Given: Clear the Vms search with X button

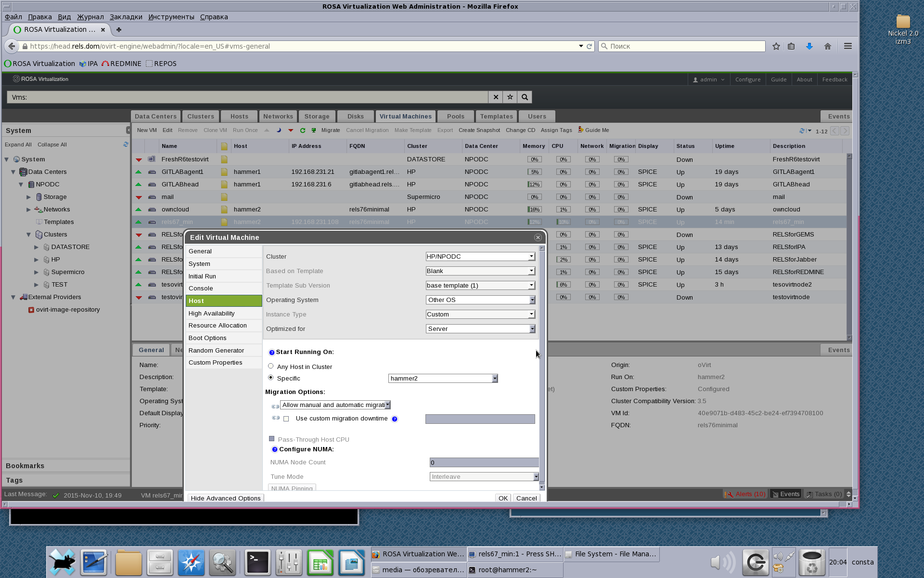Looking at the screenshot, I should (x=496, y=97).
